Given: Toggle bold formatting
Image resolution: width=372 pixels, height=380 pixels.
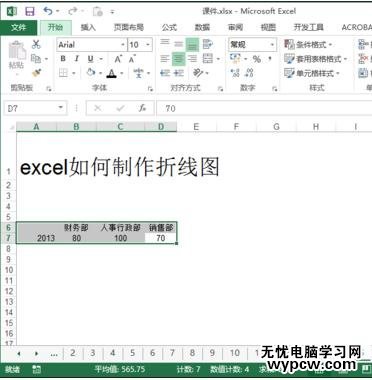Looking at the screenshot, I should coord(63,59).
